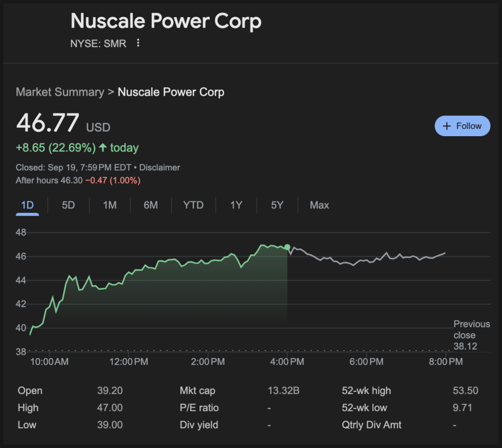Click the 8:00 PM axis label

pyautogui.click(x=446, y=362)
